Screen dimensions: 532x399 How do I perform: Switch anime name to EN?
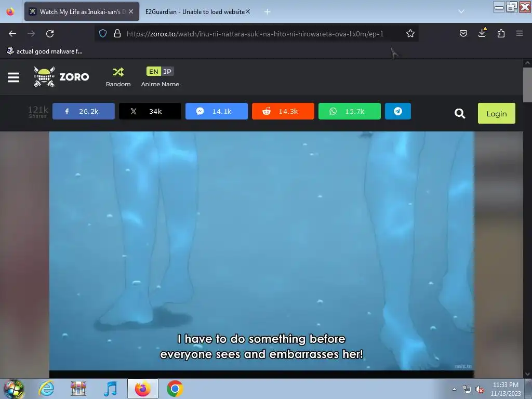point(153,71)
